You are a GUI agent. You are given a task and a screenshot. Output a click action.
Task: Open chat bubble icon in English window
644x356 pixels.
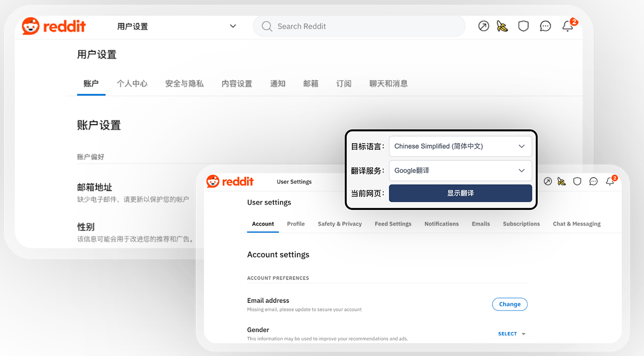click(593, 182)
